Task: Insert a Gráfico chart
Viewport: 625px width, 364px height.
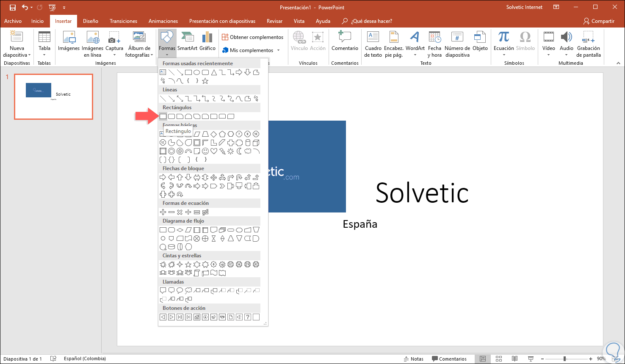Action: (207, 41)
